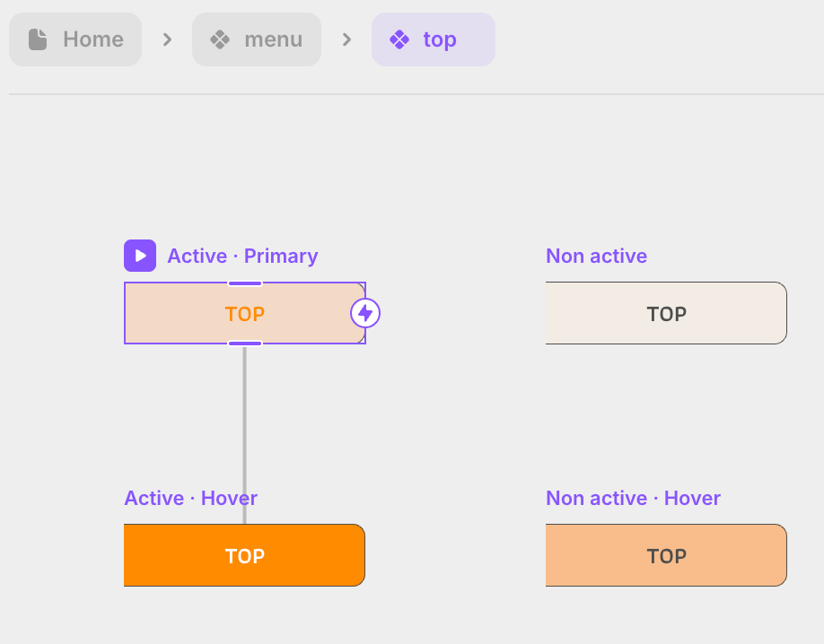This screenshot has width=824, height=644.
Task: Go to the menu breadcrumb label
Action: pos(274,39)
